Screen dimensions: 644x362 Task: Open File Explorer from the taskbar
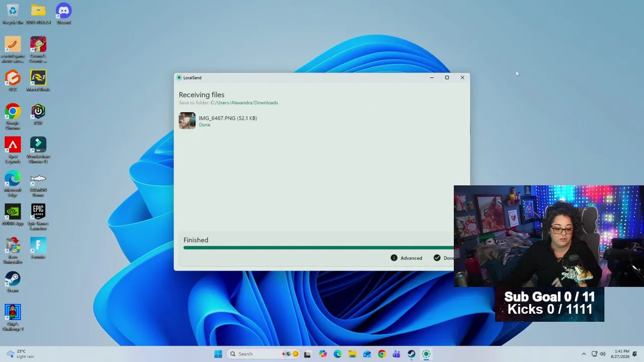(x=352, y=354)
